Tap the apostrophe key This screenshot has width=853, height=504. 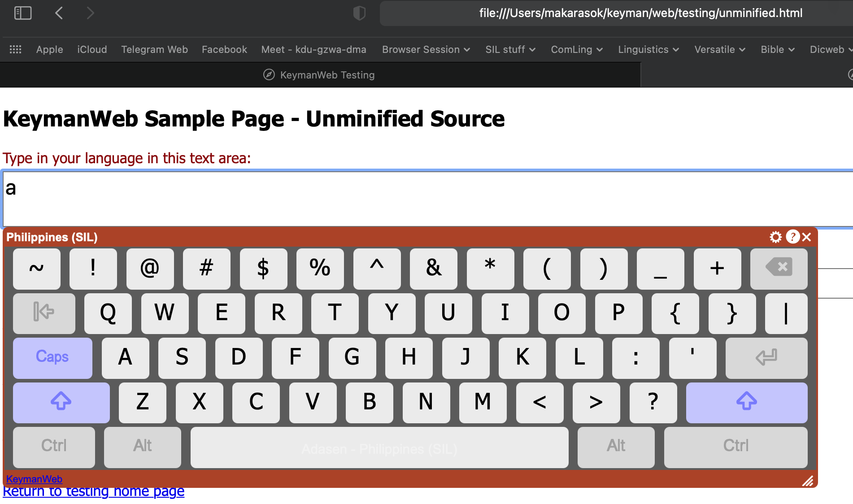coord(692,357)
